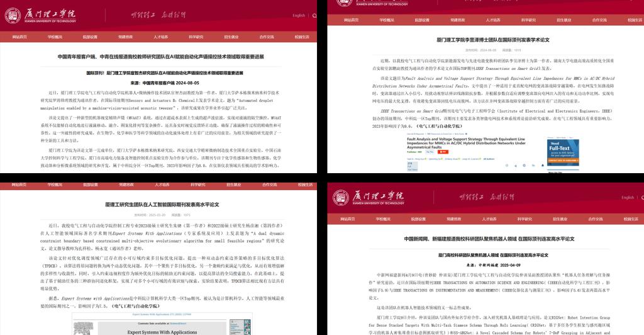Open 合作交流 on the 李昱泽博士团队 article page
Viewport: 644px width, 335px height.
click(599, 20)
